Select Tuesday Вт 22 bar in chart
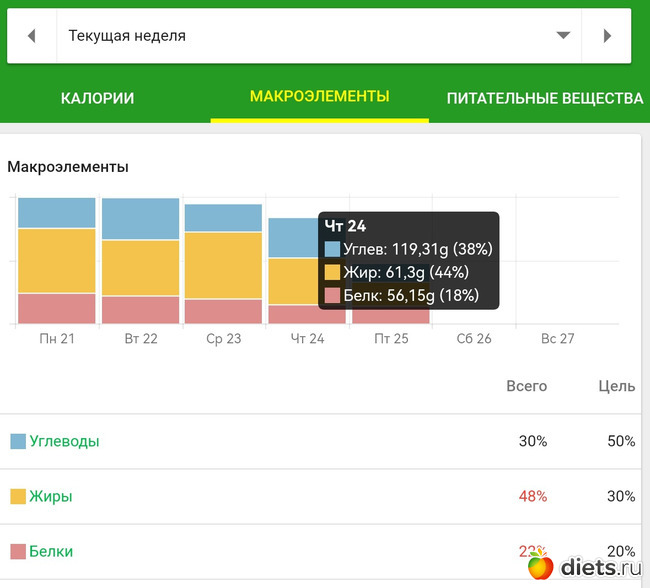 pos(140,260)
